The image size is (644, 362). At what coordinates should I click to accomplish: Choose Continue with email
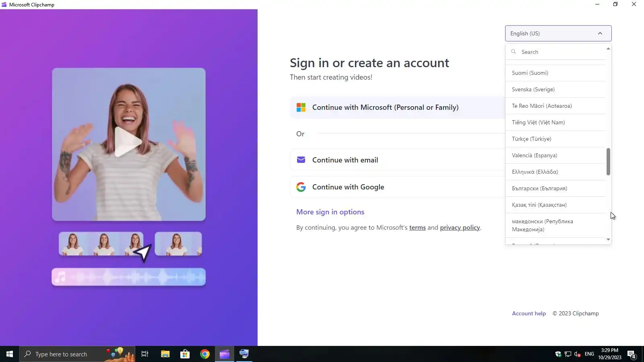(397, 160)
